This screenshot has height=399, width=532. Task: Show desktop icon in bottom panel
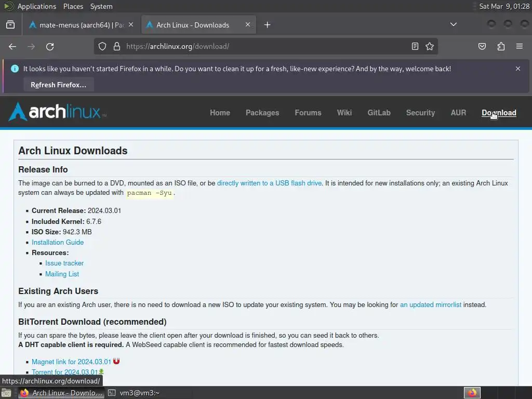click(6, 393)
